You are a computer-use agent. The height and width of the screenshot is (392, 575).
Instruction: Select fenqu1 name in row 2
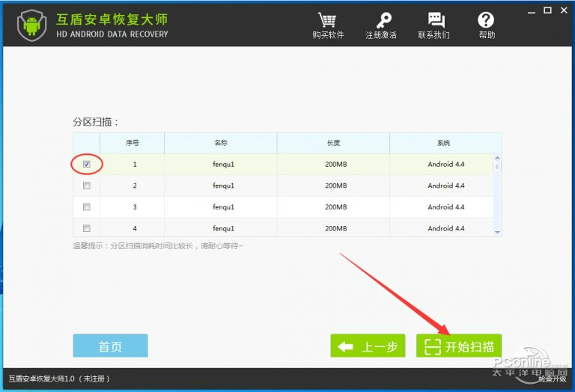click(x=223, y=186)
